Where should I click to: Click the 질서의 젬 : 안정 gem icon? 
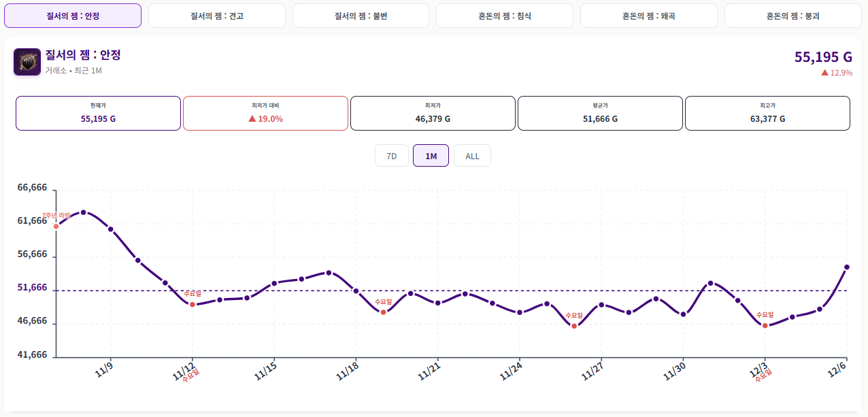coord(27,62)
